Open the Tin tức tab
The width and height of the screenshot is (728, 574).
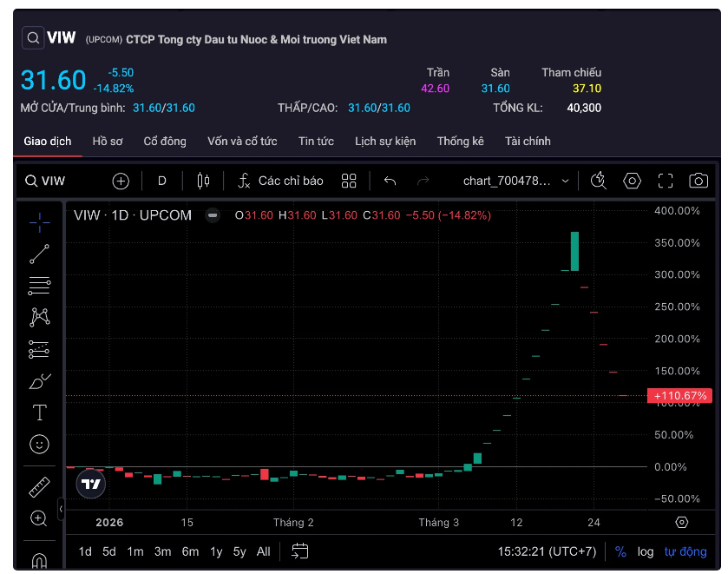tap(316, 142)
